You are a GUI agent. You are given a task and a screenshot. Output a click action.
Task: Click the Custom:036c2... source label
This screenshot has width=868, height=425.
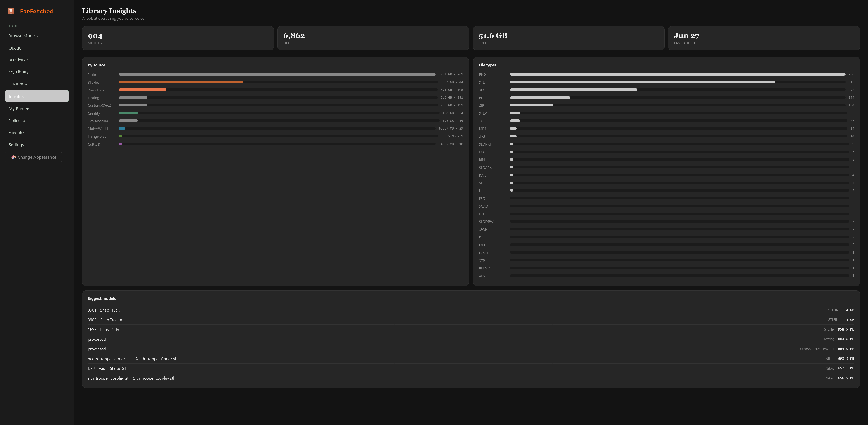(100, 106)
